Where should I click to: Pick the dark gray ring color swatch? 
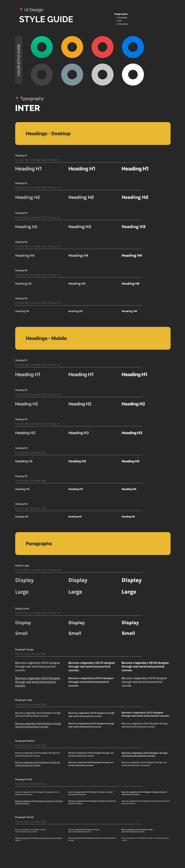[x=42, y=74]
